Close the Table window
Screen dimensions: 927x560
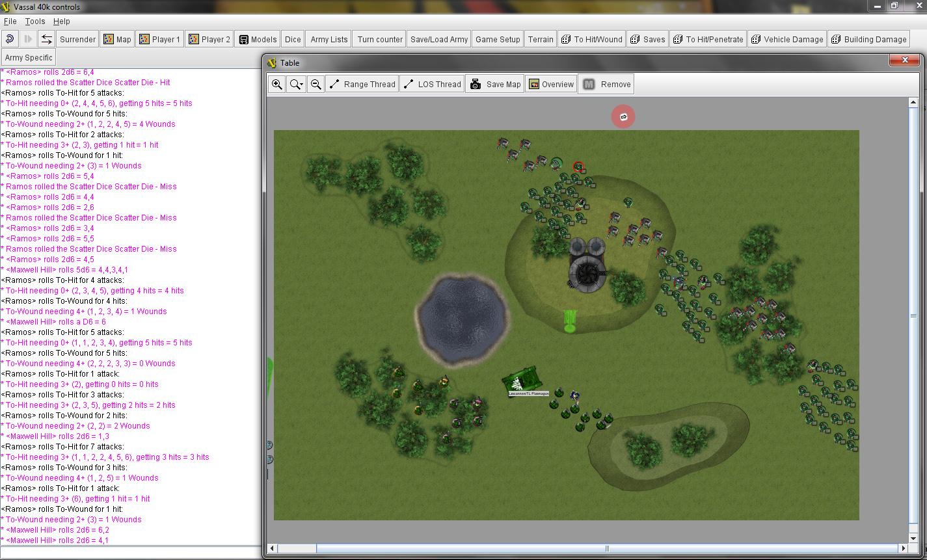(x=905, y=60)
